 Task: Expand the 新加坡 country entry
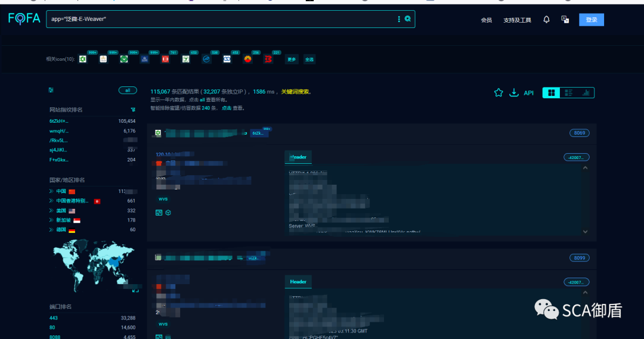51,220
